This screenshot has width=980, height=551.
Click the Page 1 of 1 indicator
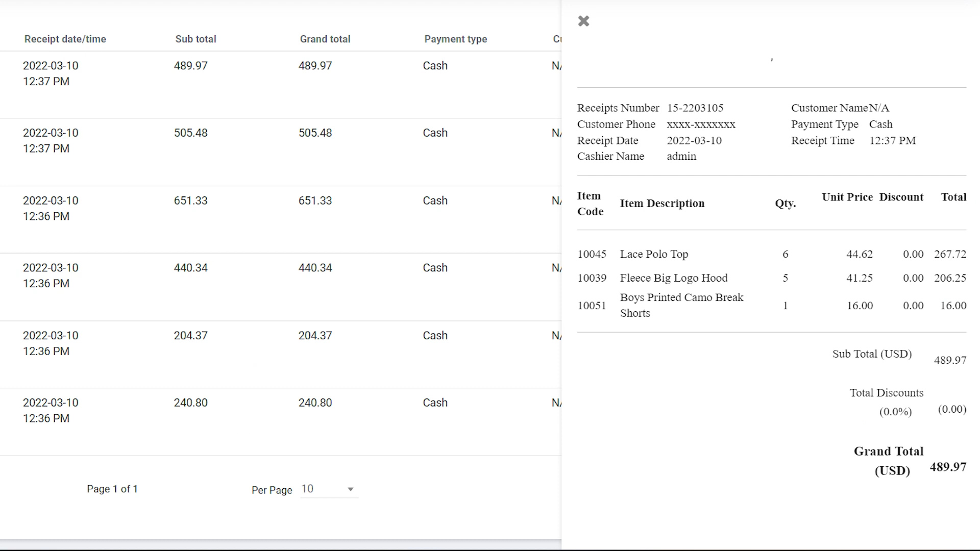tap(112, 489)
